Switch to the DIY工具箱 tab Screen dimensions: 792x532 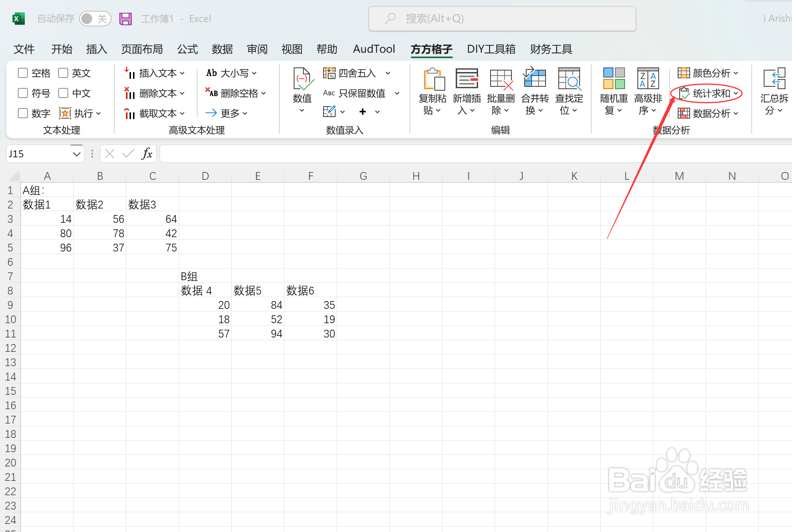491,49
